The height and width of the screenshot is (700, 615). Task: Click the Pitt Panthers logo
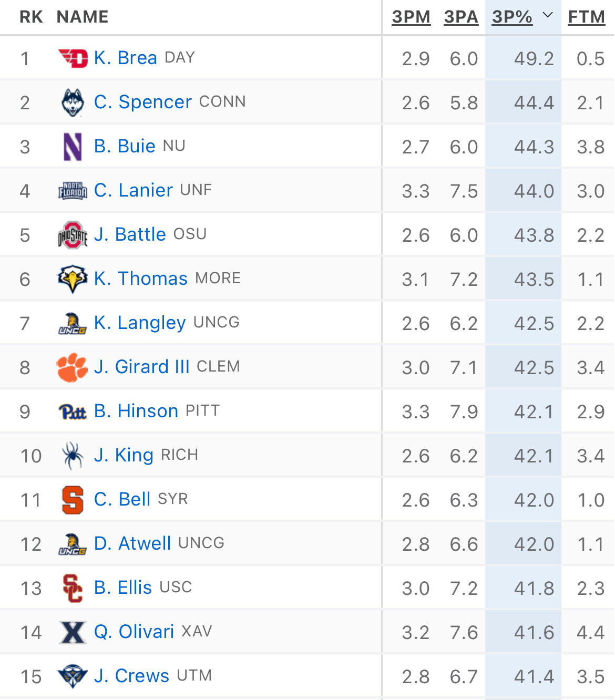(73, 411)
